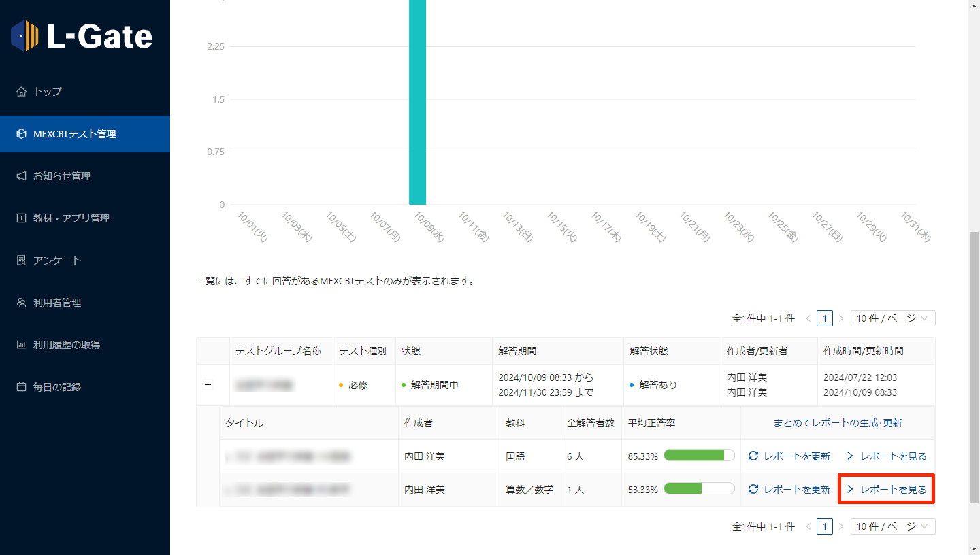The image size is (980, 555).
Task: Go to 毎日の記録 in the sidebar
Action: pyautogui.click(x=57, y=387)
